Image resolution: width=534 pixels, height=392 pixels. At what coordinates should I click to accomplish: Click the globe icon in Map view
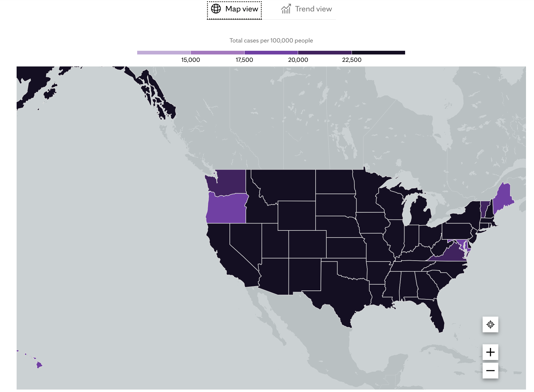click(216, 9)
